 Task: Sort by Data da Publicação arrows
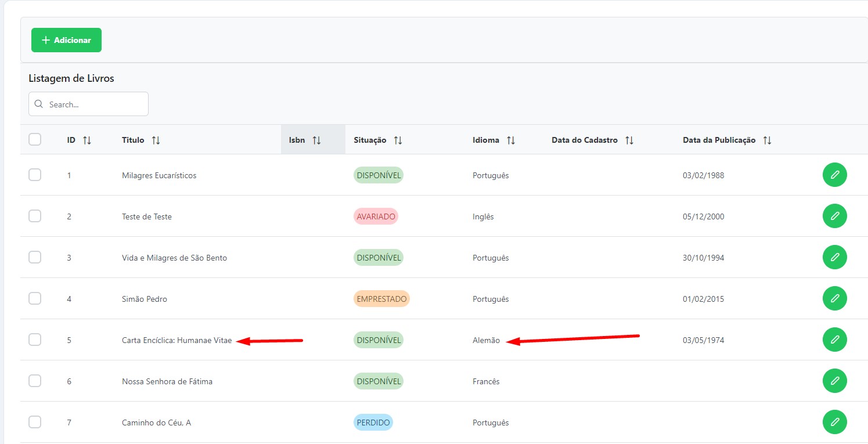tap(767, 140)
